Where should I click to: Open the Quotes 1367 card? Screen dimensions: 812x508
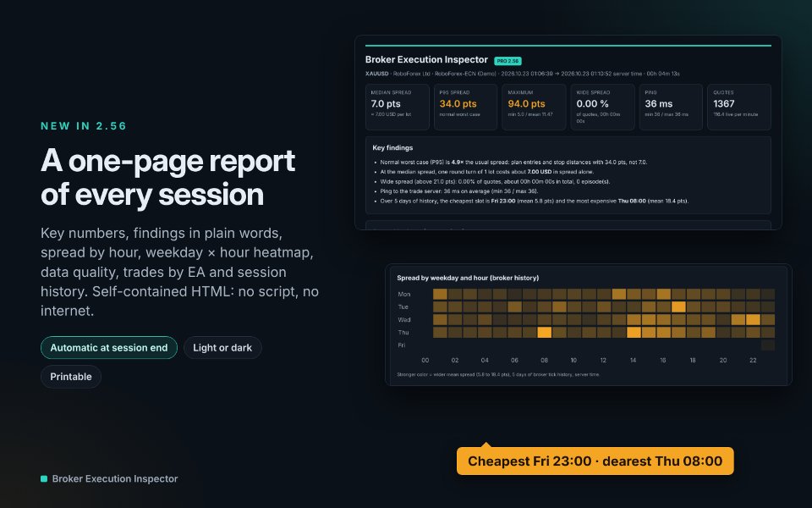click(x=739, y=107)
